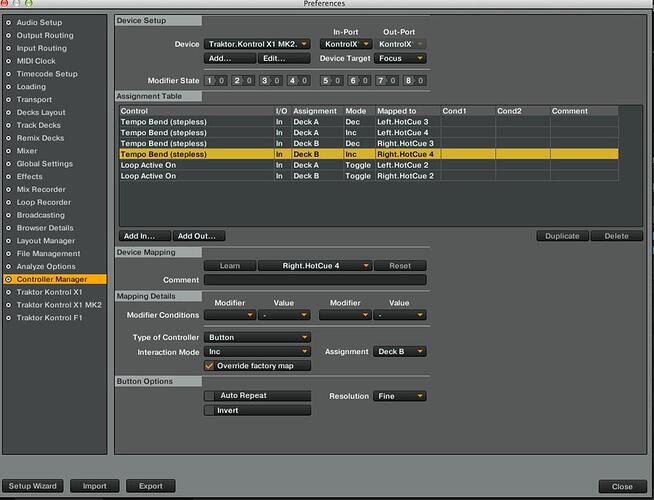Open the Device selection dropdown
The height and width of the screenshot is (500, 654).
pyautogui.click(x=257, y=44)
